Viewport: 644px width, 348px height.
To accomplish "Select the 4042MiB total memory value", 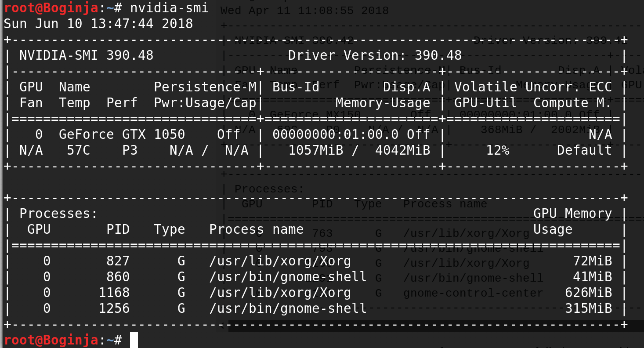I will (403, 150).
